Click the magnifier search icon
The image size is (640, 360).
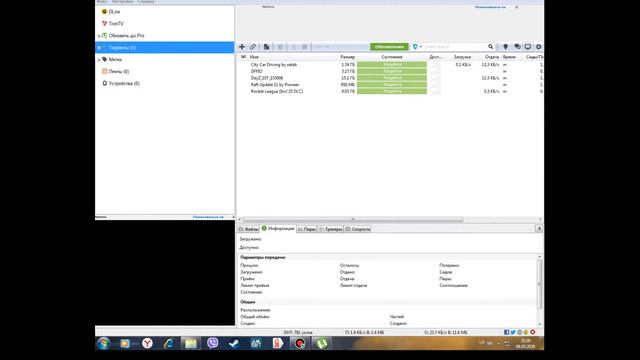point(491,47)
